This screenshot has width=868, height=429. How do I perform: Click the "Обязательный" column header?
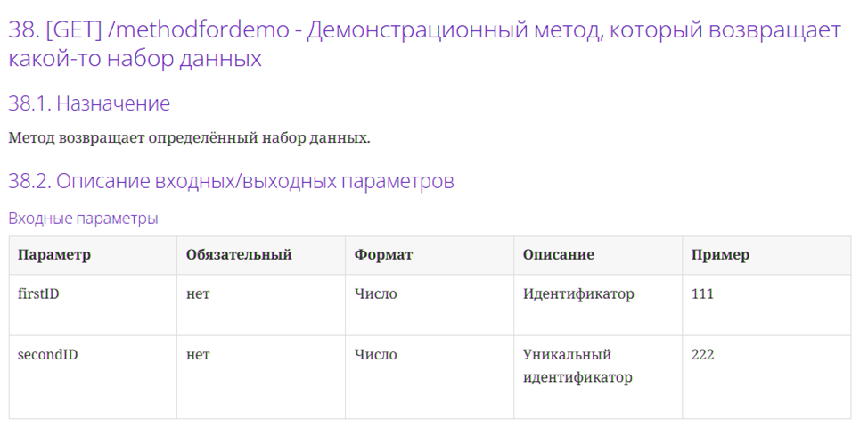pos(239,255)
